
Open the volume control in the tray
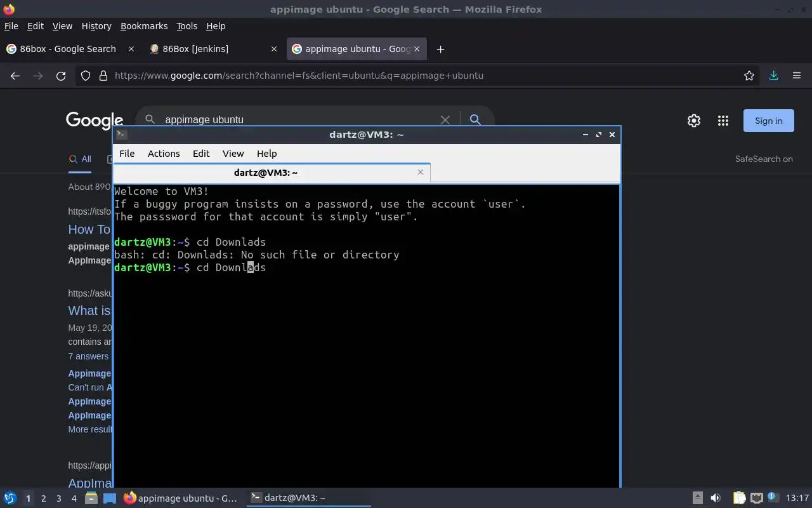pyautogui.click(x=716, y=498)
